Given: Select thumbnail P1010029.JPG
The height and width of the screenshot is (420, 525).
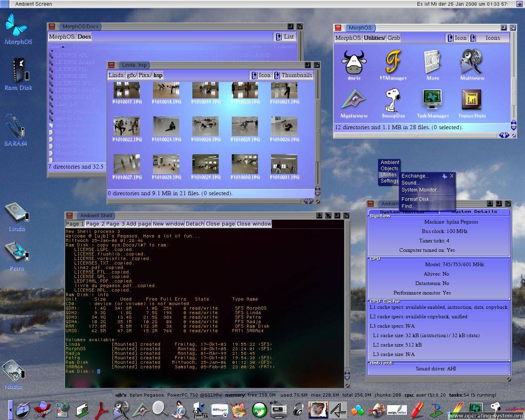Looking at the screenshot, I should (x=205, y=167).
